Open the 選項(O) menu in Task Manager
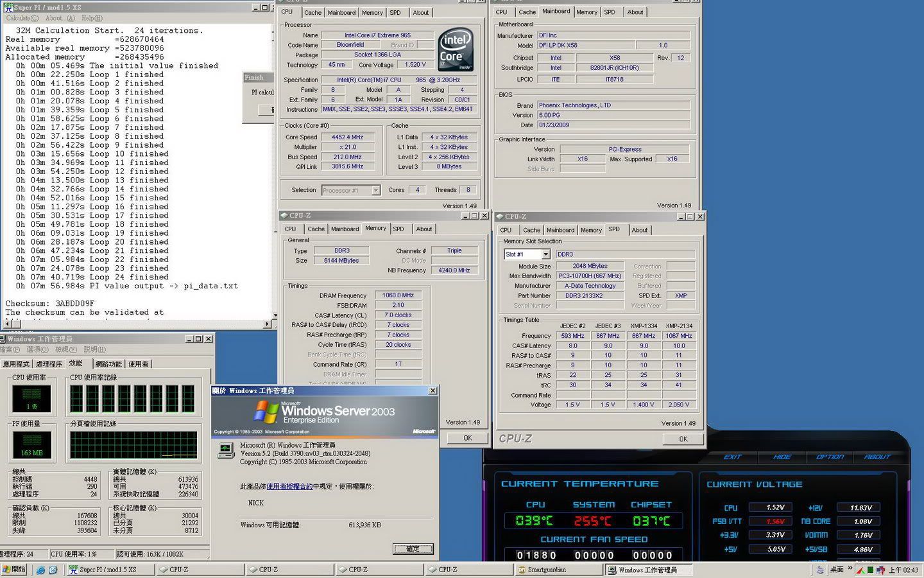Image resolution: width=924 pixels, height=578 pixels. point(37,349)
